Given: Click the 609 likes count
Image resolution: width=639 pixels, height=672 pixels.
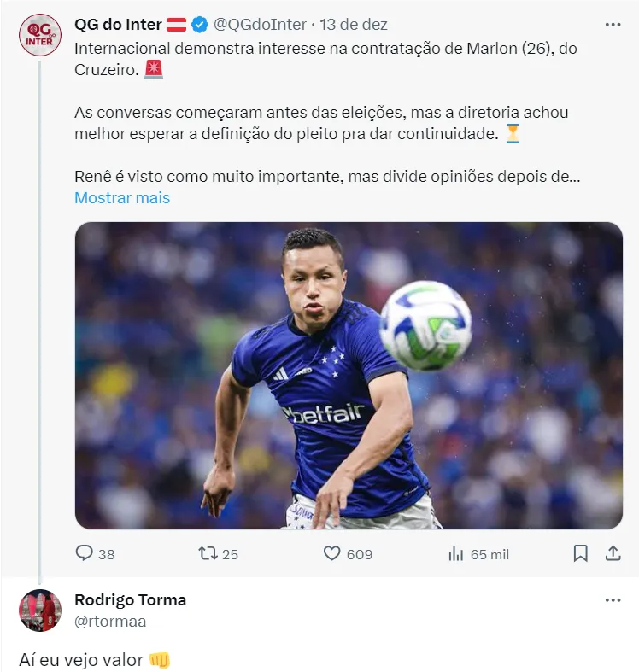Looking at the screenshot, I should pyautogui.click(x=360, y=554).
